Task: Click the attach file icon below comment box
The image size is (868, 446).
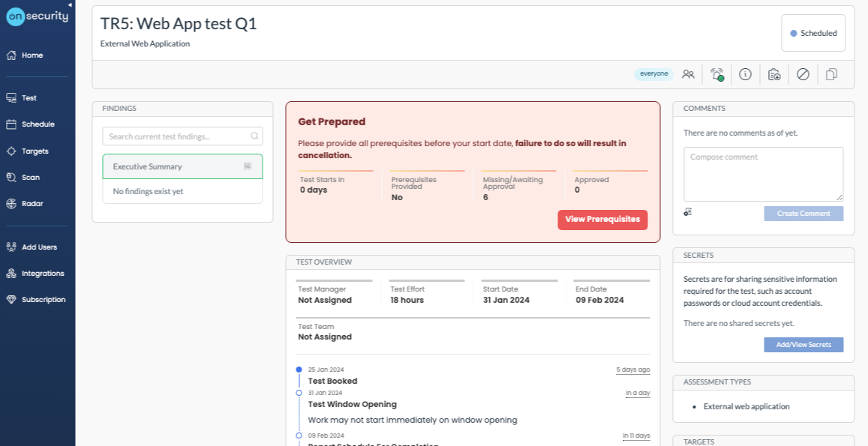Action: 687,213
